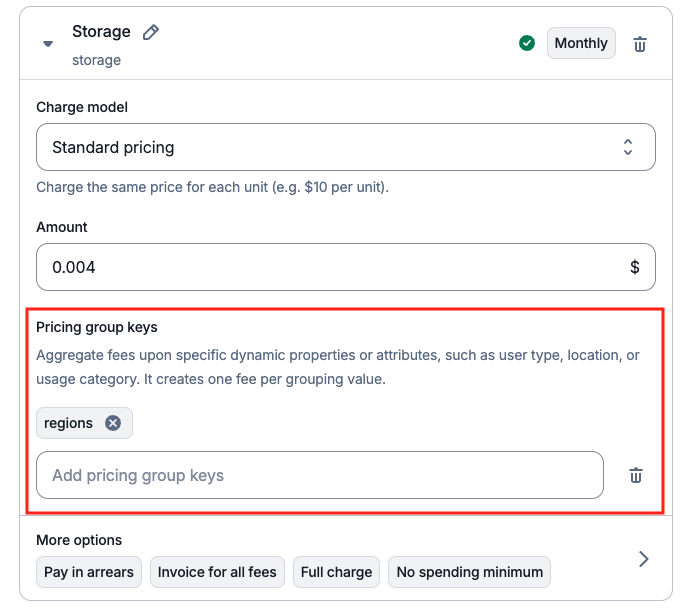This screenshot has width=692, height=613.
Task: Collapse the Storage charge section
Action: click(x=48, y=44)
